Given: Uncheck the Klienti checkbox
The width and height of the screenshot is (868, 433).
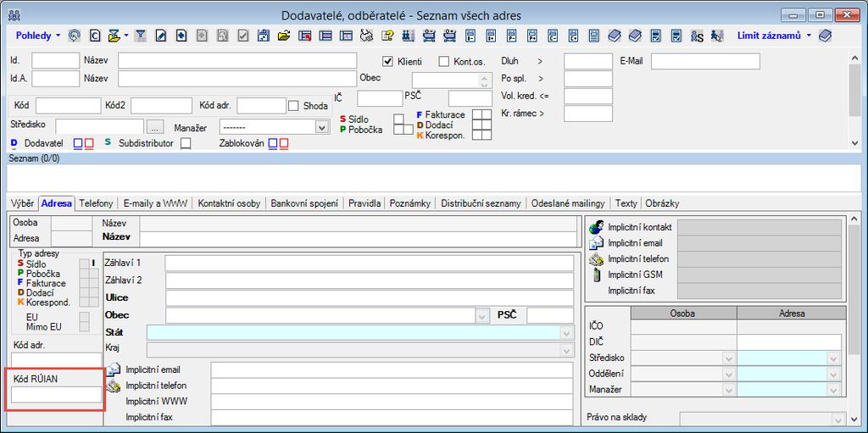Looking at the screenshot, I should tap(387, 62).
